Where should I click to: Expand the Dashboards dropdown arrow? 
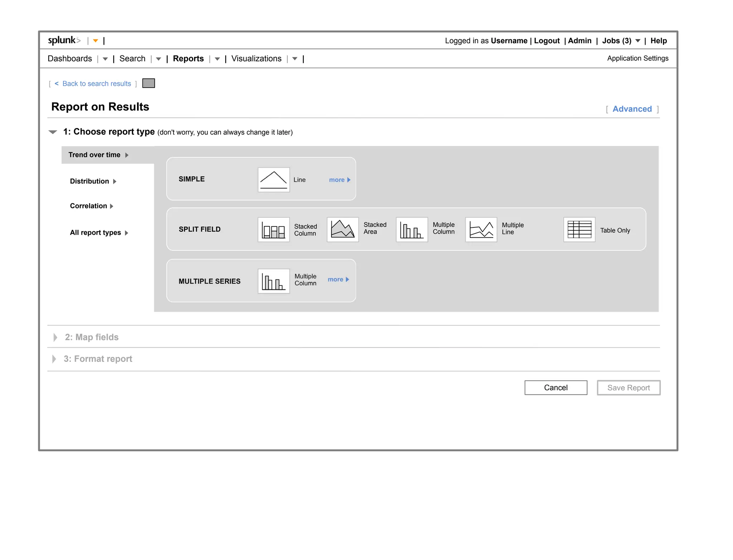click(105, 59)
